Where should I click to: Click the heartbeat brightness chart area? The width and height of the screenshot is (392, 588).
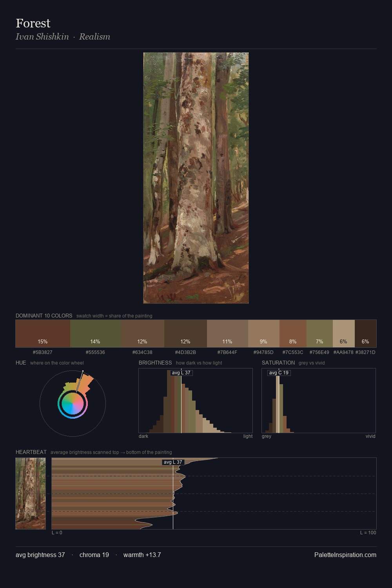(x=214, y=494)
